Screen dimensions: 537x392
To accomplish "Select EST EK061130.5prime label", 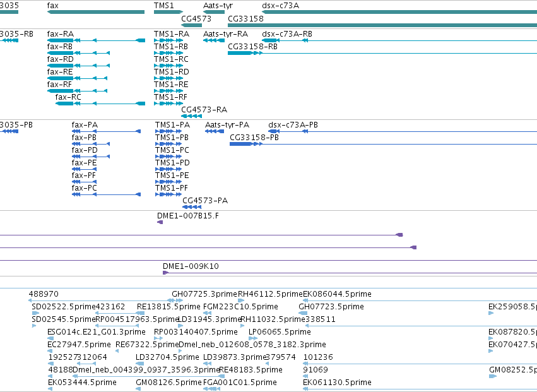I will [x=338, y=383].
